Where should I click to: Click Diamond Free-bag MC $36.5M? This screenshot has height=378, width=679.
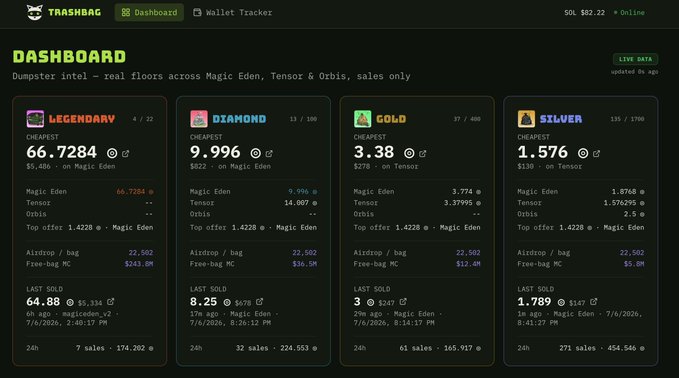(x=304, y=264)
